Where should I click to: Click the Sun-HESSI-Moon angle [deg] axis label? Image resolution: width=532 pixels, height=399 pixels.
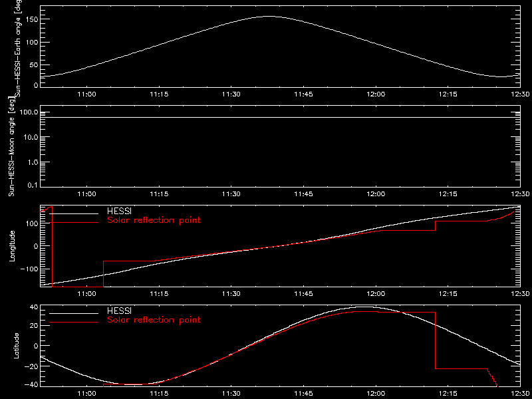(x=12, y=146)
